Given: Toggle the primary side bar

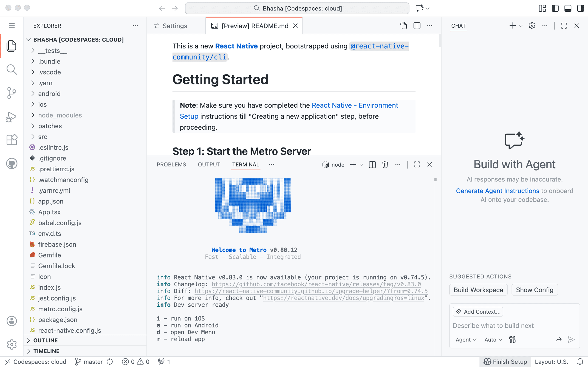Looking at the screenshot, I should pos(555,8).
